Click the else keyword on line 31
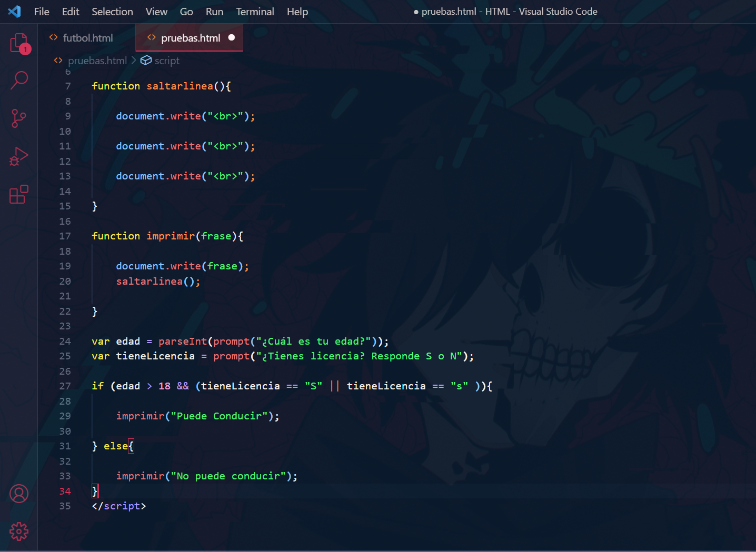The height and width of the screenshot is (552, 756). 116,446
